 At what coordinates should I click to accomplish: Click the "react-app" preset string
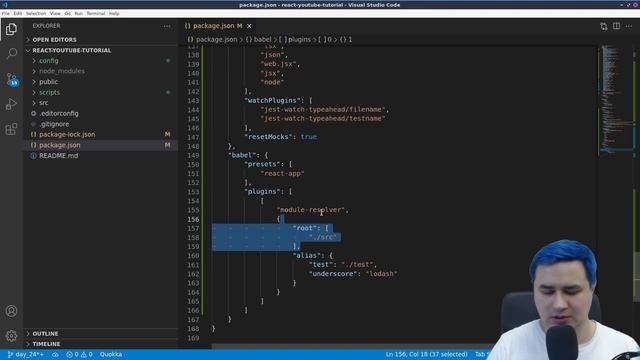tap(282, 173)
